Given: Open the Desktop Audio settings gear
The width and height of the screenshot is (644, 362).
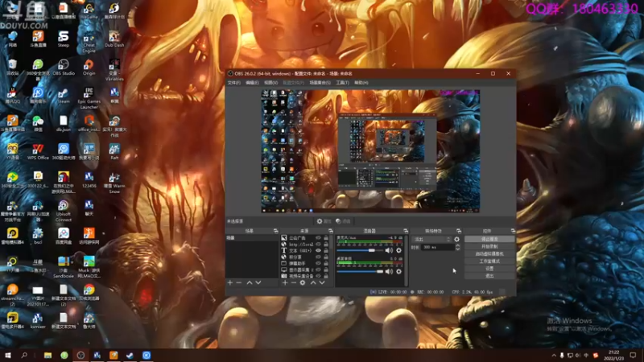Looking at the screenshot, I should (x=398, y=271).
